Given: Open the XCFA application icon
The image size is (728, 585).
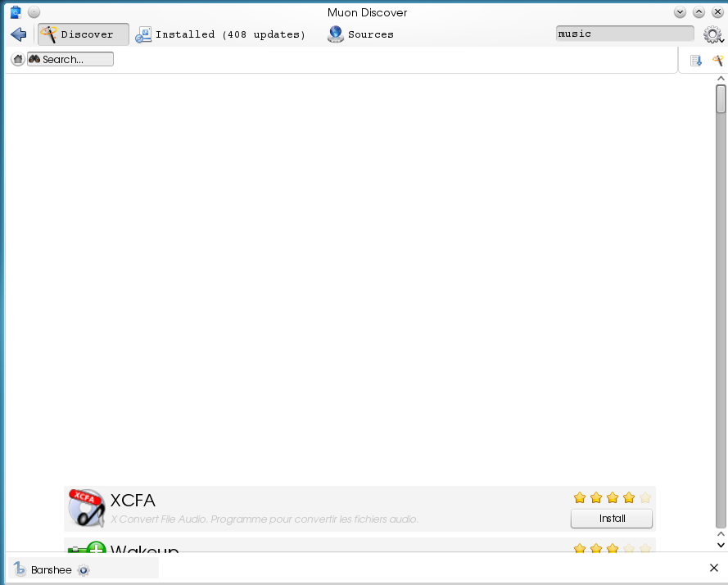Looking at the screenshot, I should coord(86,508).
